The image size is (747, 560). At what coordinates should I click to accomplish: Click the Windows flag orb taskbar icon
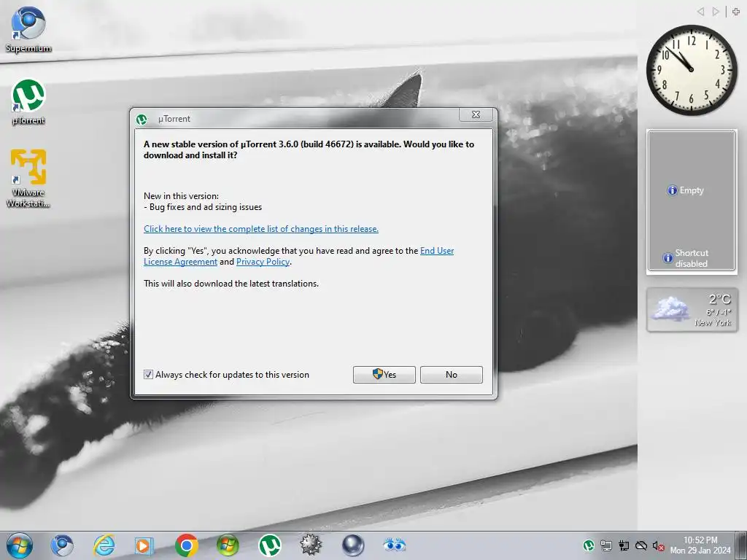tap(228, 545)
